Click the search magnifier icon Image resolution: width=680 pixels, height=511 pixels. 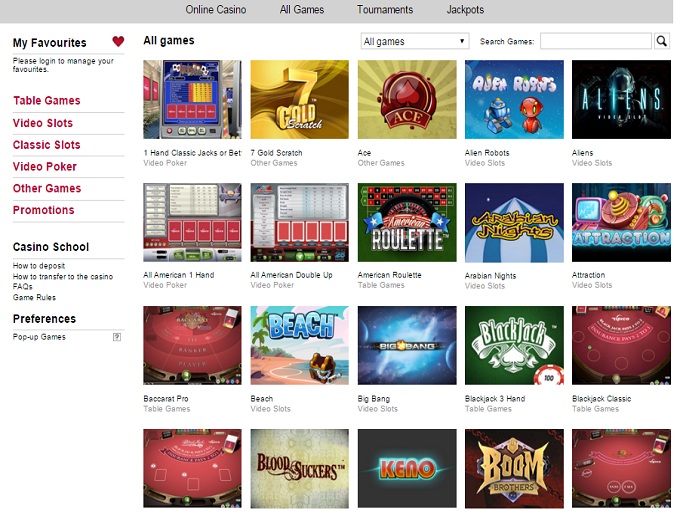point(661,41)
